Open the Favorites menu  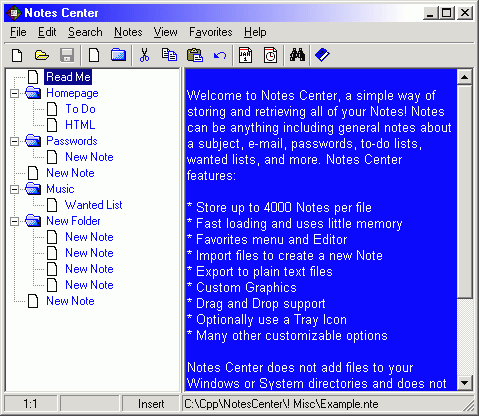pyautogui.click(x=211, y=32)
